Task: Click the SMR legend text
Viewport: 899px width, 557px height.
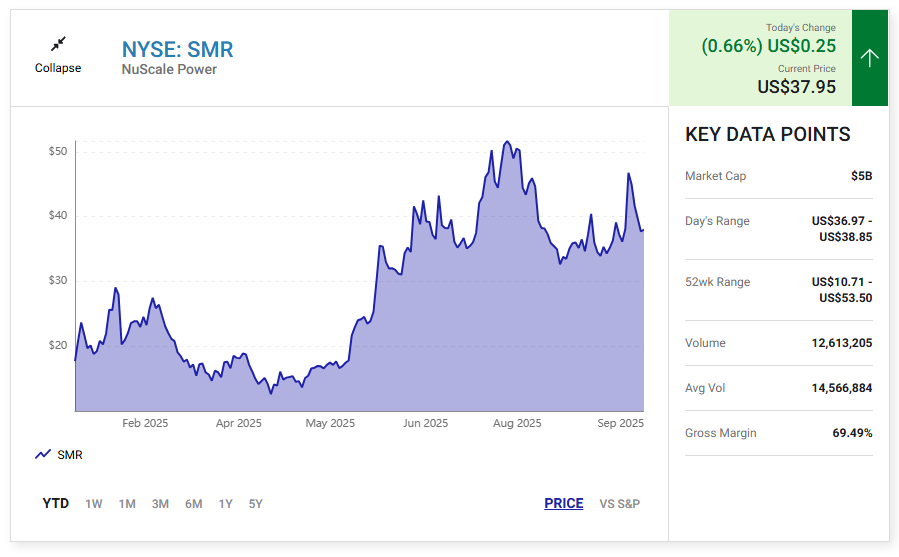Action: point(70,455)
